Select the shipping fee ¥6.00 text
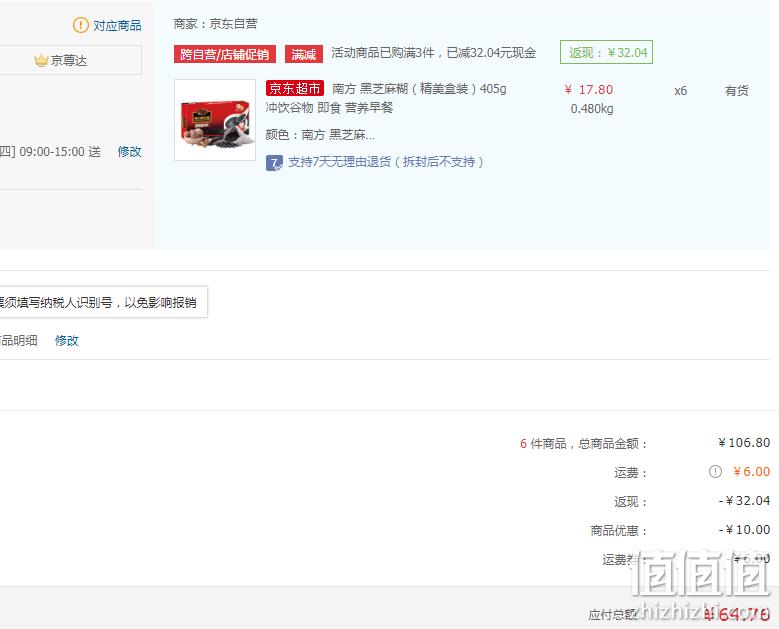This screenshot has height=629, width=779. click(752, 472)
